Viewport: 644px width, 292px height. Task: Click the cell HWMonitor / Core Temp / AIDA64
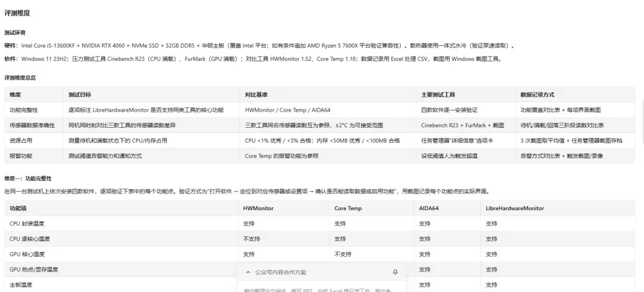287,110
